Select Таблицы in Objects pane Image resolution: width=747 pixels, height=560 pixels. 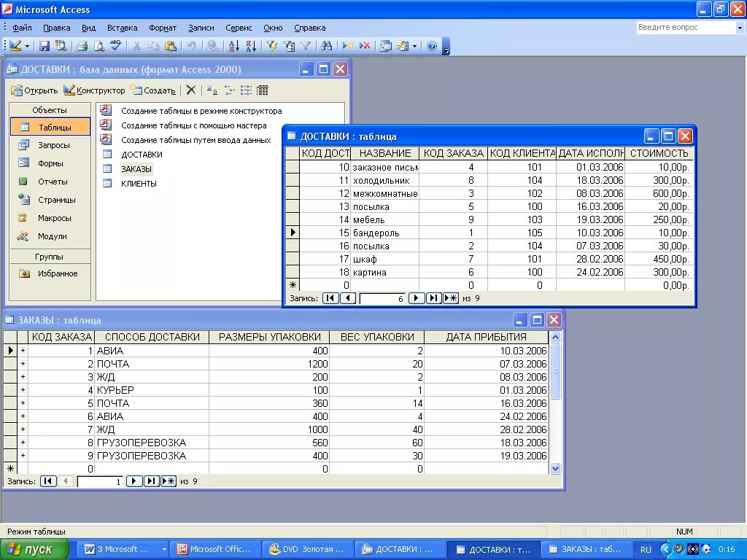click(50, 127)
